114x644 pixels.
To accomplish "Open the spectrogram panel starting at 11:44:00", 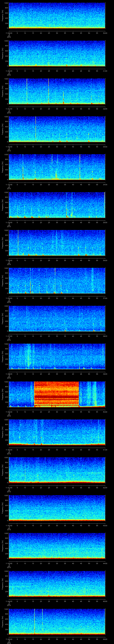I will pos(57,584).
